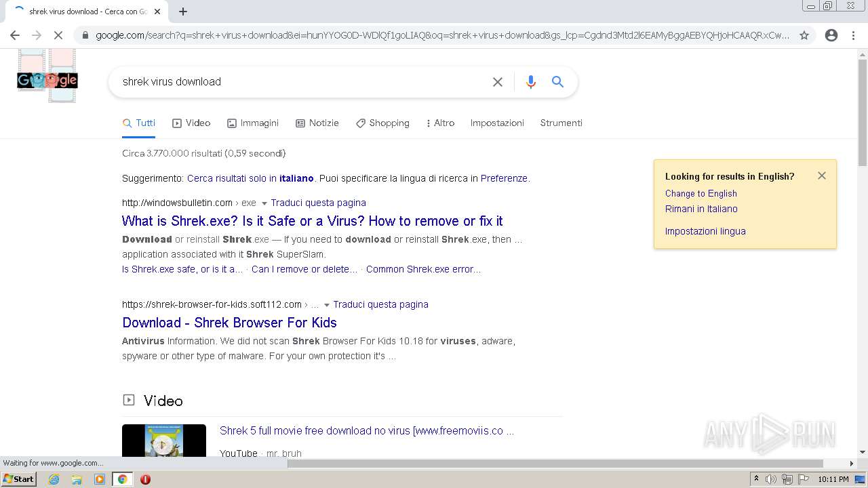
Task: Click scroll down arrow on scrollbar
Action: coord(862,452)
